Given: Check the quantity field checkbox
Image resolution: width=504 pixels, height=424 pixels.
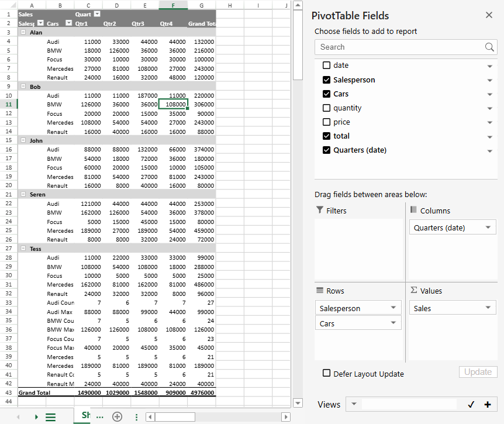Looking at the screenshot, I should click(326, 108).
